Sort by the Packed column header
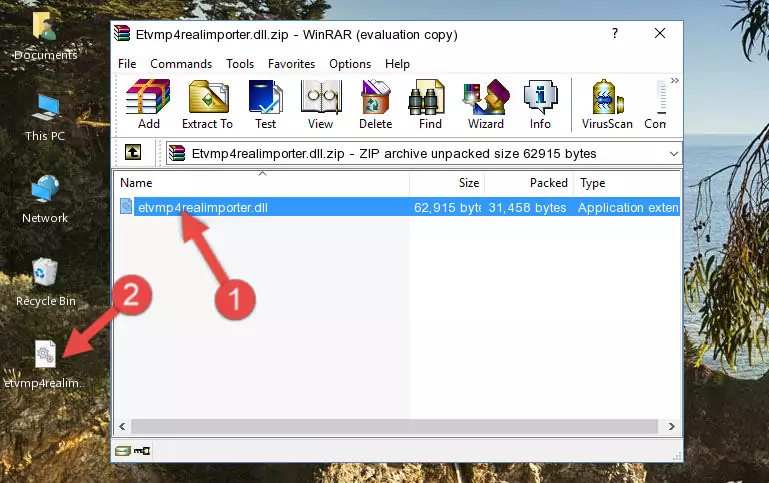This screenshot has height=483, width=769. click(529, 183)
